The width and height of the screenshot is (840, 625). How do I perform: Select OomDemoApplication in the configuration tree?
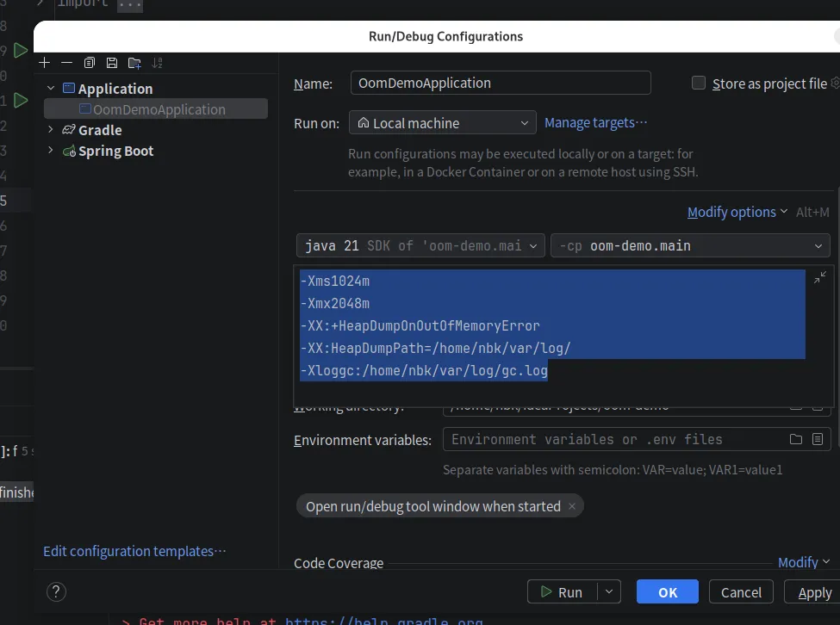click(159, 109)
